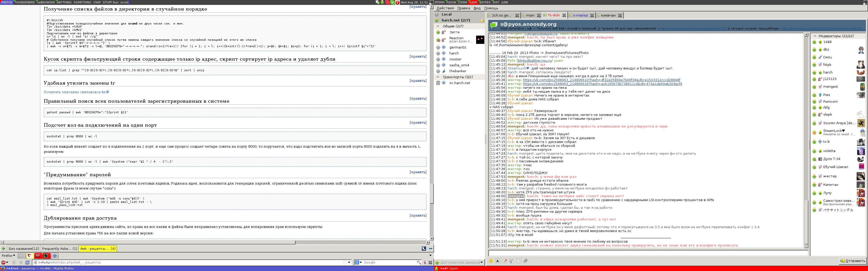This screenshot has height=271, width=868.
Task: Open the Действия menu
Action: tap(445, 8)
